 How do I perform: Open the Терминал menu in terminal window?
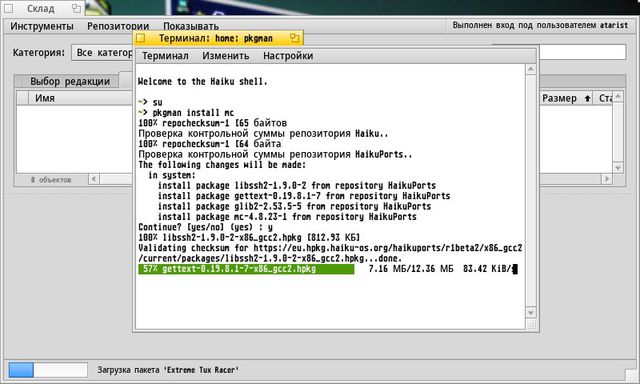pos(165,56)
